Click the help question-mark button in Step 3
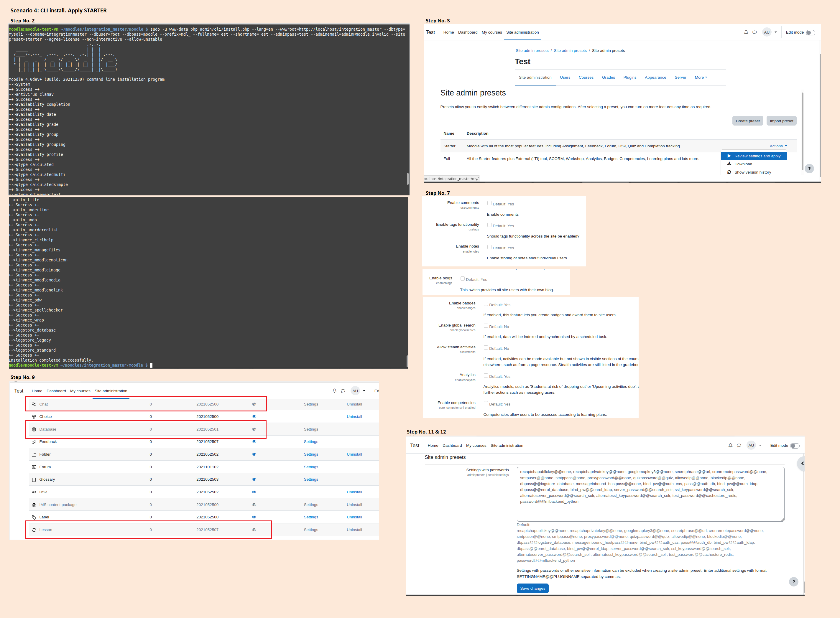The width and height of the screenshot is (840, 618). [x=809, y=168]
